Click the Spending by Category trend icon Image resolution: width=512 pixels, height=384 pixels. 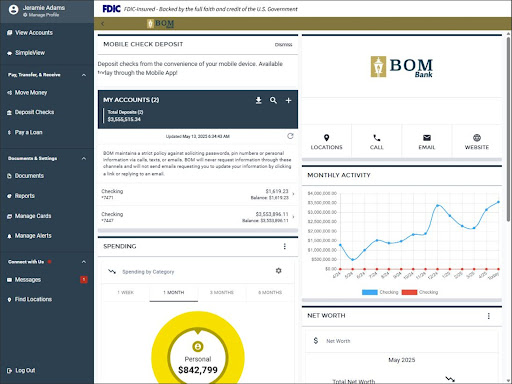pos(112,272)
